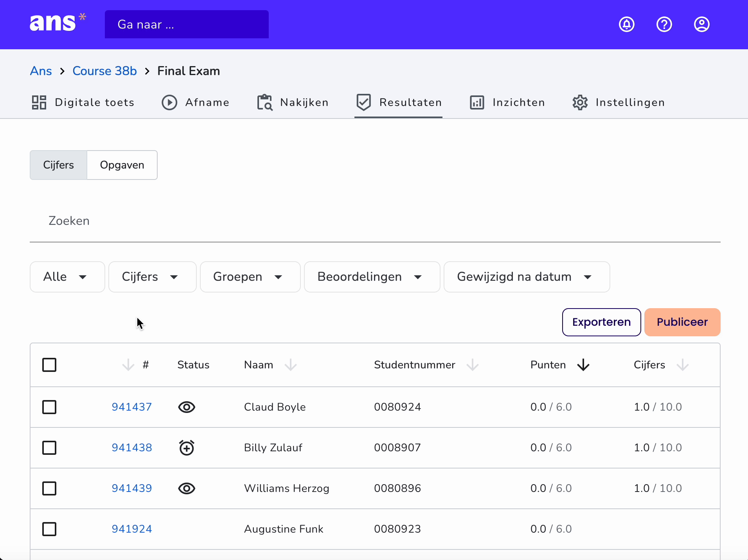Open the Gewijzigd na datum dropdown
The width and height of the screenshot is (748, 560).
(527, 277)
